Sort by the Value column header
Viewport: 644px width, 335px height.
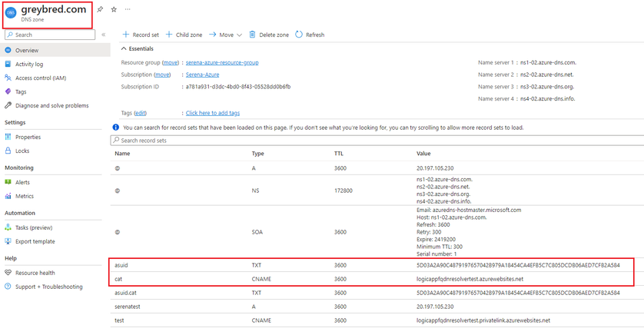tap(423, 154)
